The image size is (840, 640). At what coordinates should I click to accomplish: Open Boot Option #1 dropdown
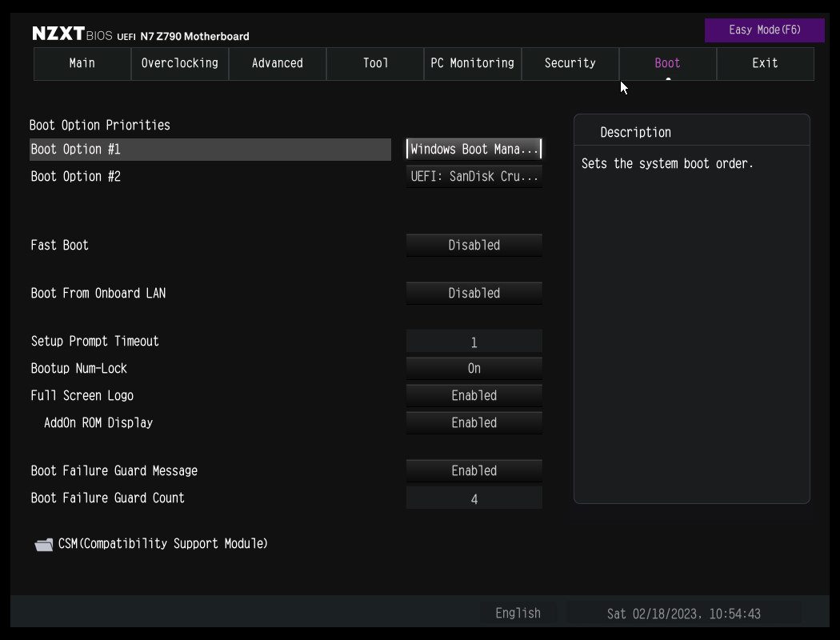click(x=474, y=150)
